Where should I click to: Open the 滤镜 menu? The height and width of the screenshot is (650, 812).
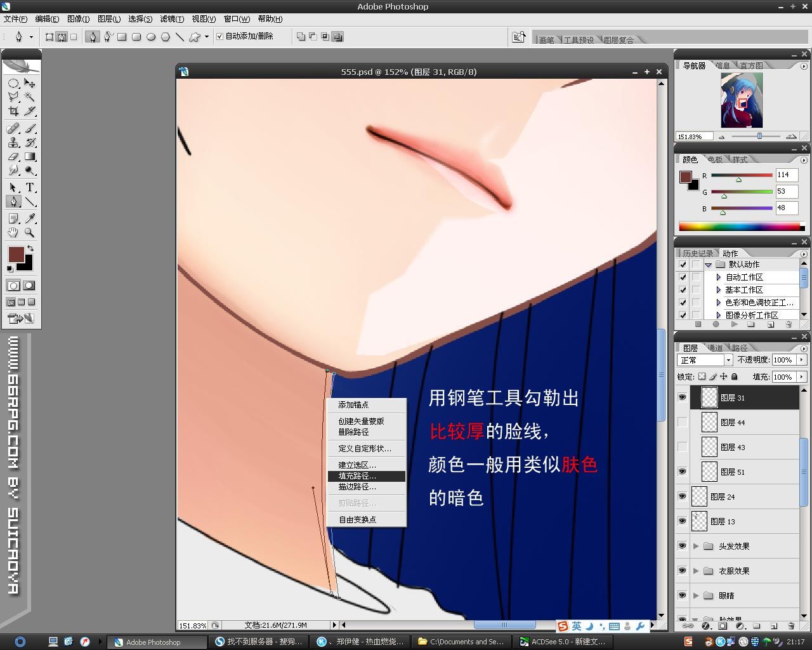pos(172,19)
